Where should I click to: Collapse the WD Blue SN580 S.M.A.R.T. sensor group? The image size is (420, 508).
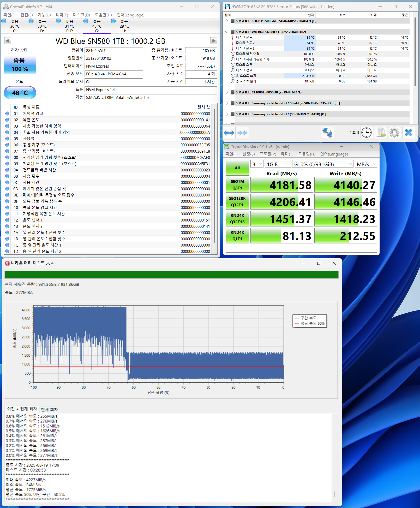point(227,32)
